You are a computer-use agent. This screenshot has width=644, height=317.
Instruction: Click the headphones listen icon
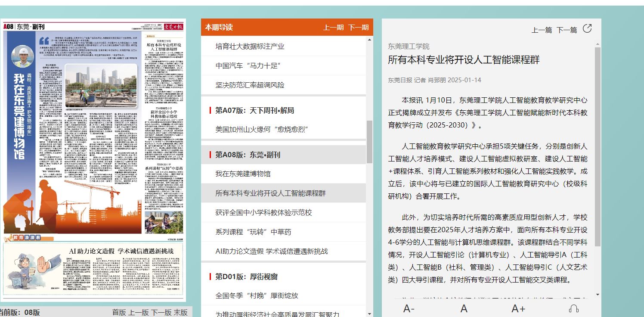[x=573, y=308]
